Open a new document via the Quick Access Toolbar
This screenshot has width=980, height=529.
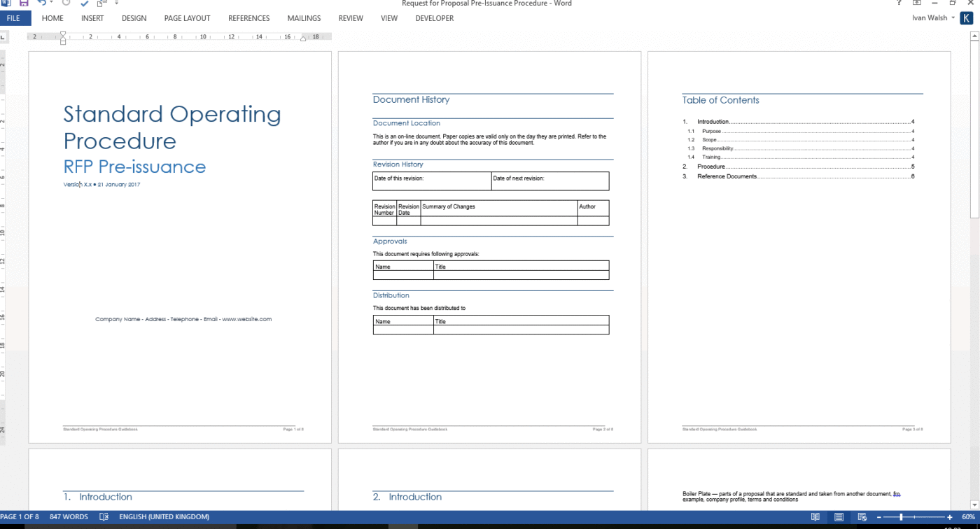click(101, 3)
